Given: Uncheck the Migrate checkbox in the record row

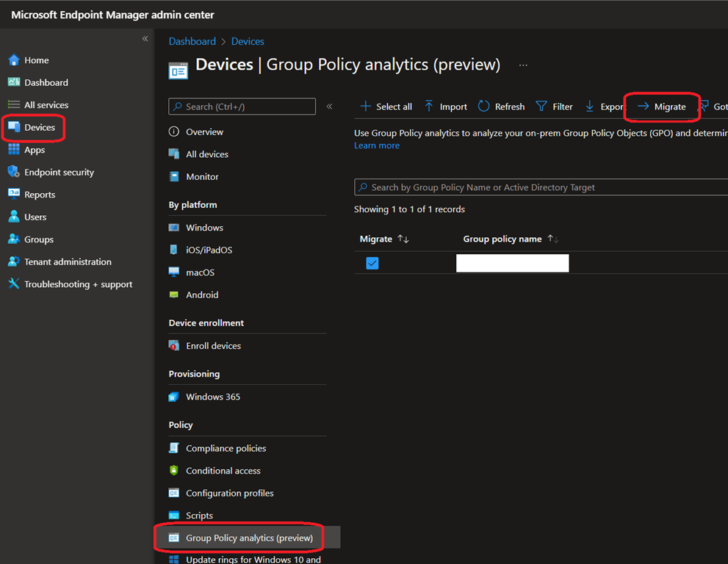Looking at the screenshot, I should (372, 263).
